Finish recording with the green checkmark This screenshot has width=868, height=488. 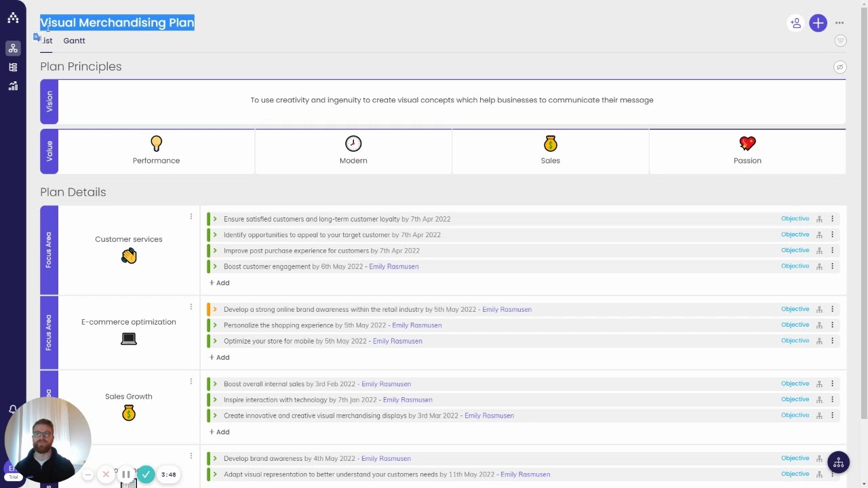pyautogui.click(x=146, y=474)
